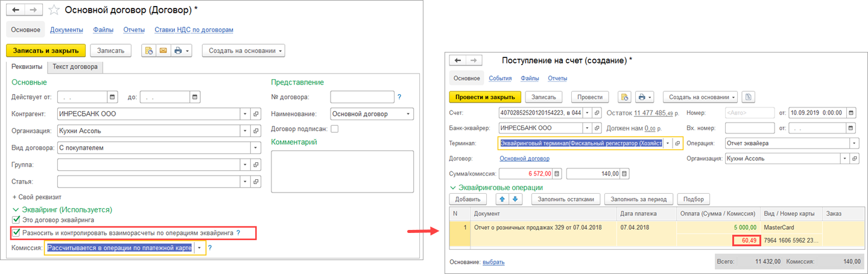The height and width of the screenshot is (274, 868).
Task: Expand Терминал dropdown arrow
Action: [667, 143]
